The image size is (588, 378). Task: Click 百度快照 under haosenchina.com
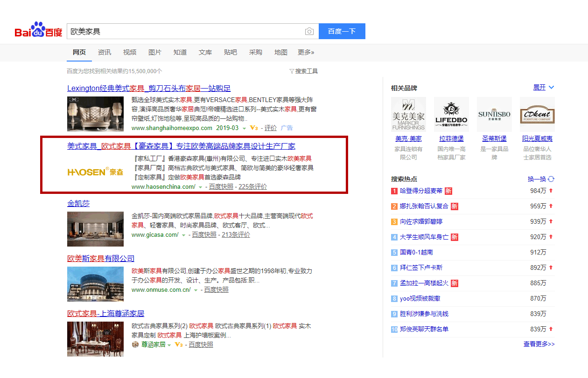click(x=221, y=187)
